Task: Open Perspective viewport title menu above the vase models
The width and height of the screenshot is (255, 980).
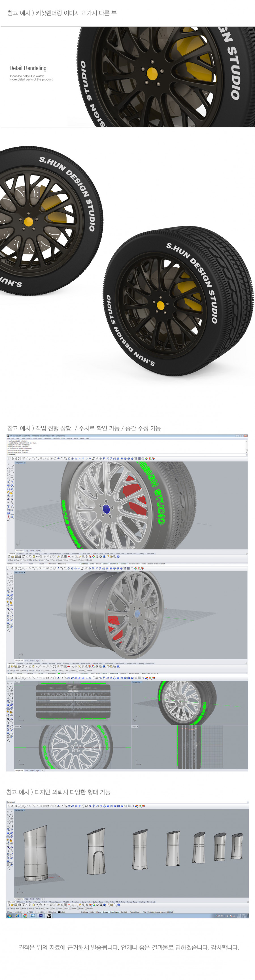Action: 21,810
